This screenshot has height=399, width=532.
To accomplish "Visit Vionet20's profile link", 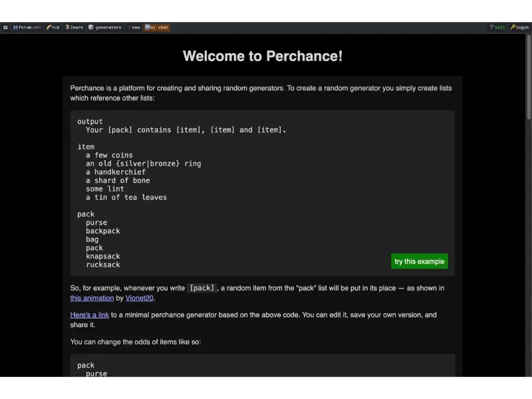I will pyautogui.click(x=139, y=298).
